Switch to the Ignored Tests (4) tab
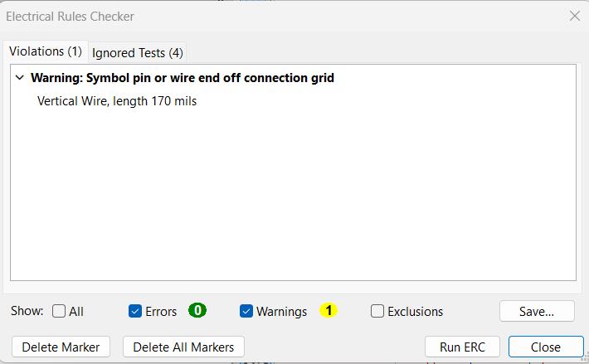The height and width of the screenshot is (364, 589). point(138,52)
